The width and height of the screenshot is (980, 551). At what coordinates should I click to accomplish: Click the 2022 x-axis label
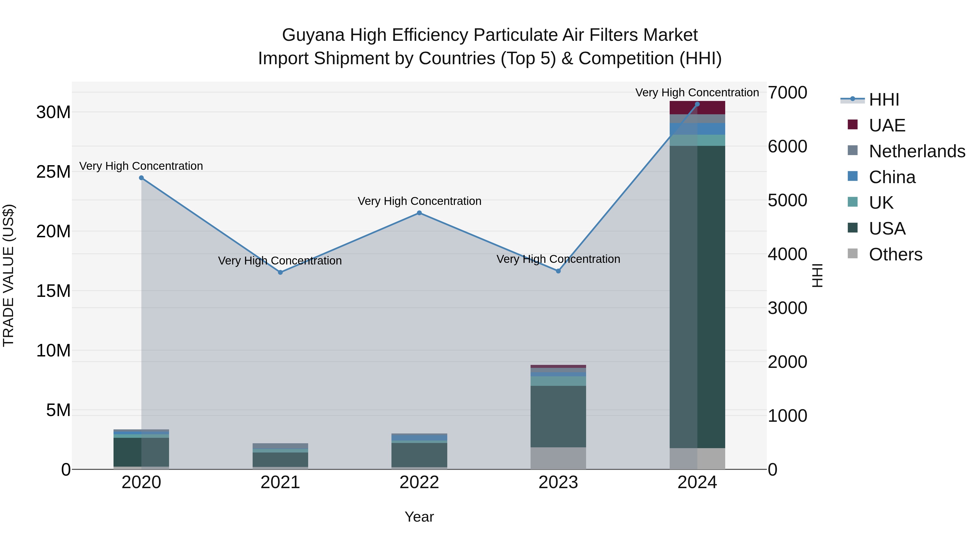click(419, 482)
